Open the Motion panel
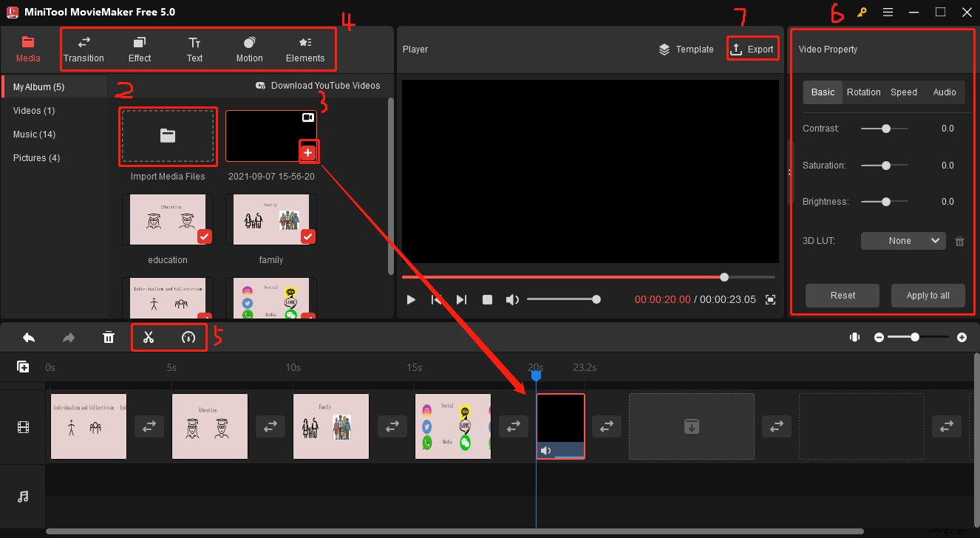980x538 pixels. (249, 49)
